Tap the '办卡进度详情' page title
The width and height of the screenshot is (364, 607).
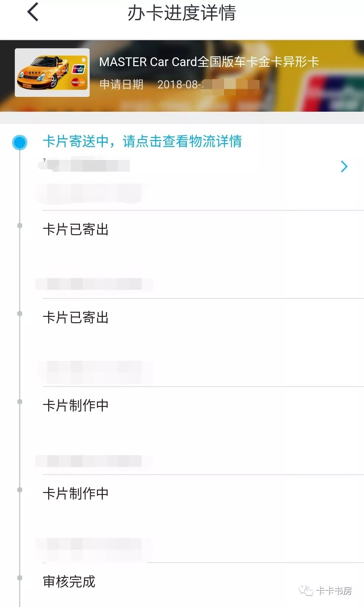point(182,13)
